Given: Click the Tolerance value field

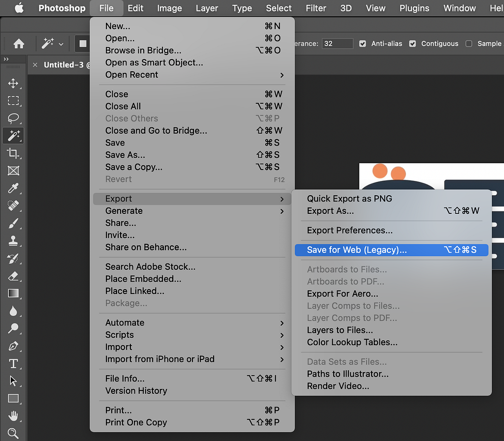Looking at the screenshot, I should 337,44.
